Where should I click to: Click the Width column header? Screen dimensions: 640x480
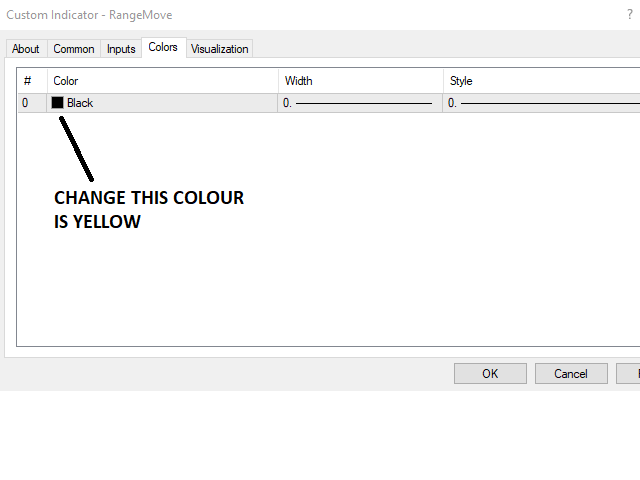361,81
